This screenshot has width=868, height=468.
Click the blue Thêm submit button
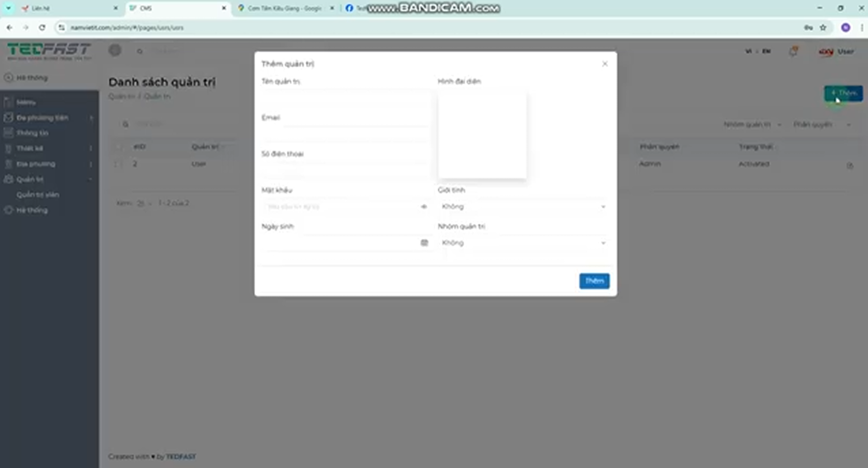[x=594, y=281]
